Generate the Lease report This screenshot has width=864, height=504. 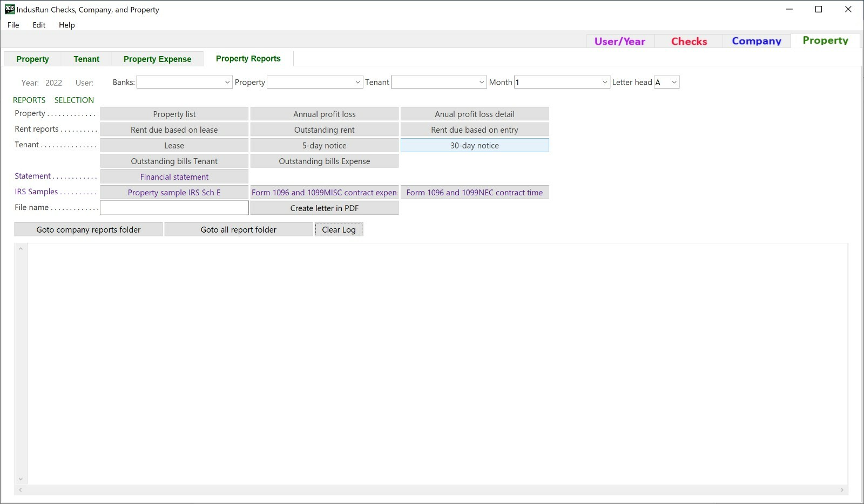tap(174, 145)
